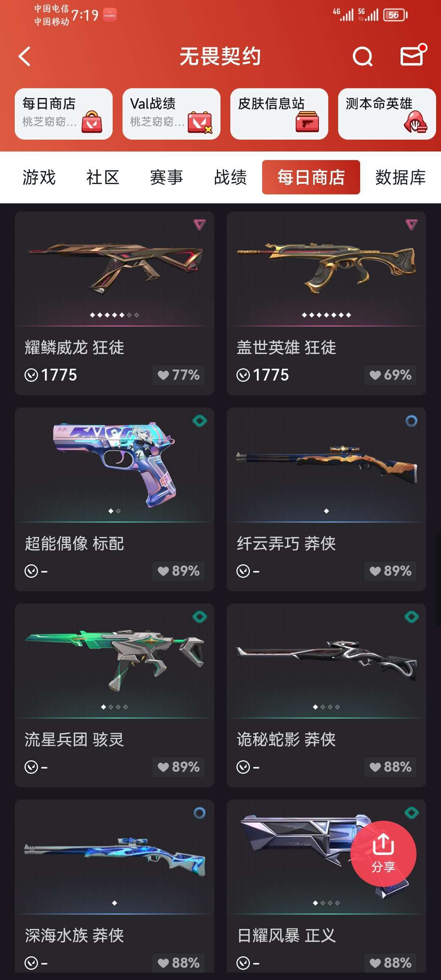Screen dimensions: 441x980
Task: Switch to the 数据库 tab
Action: [401, 178]
